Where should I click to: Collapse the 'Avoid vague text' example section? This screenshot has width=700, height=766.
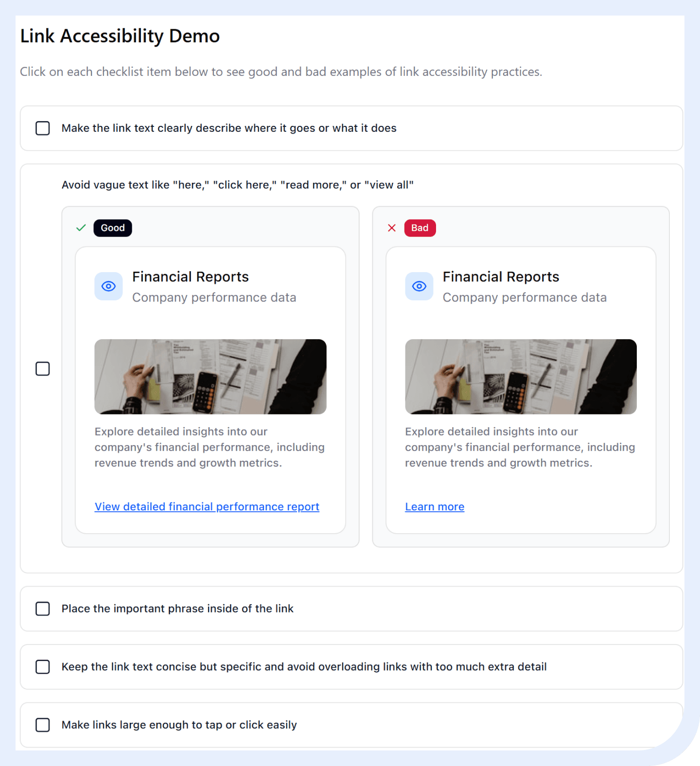pyautogui.click(x=238, y=185)
